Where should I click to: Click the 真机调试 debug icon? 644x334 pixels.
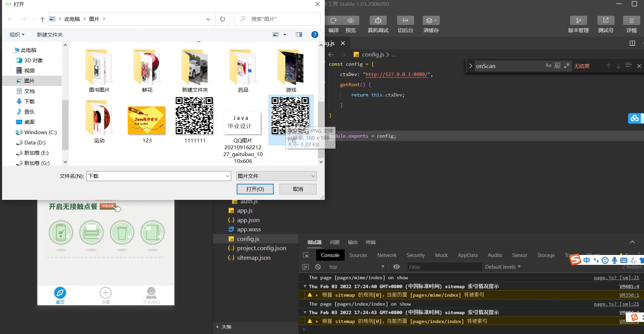378,21
